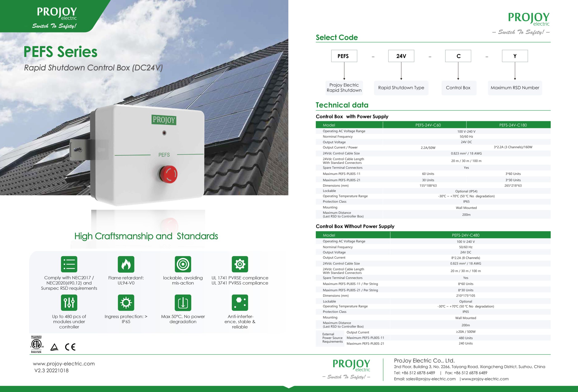Image resolution: width=578 pixels, height=392 pixels.
Task: Click the UL 1741 gear icon
Action: pos(240,264)
